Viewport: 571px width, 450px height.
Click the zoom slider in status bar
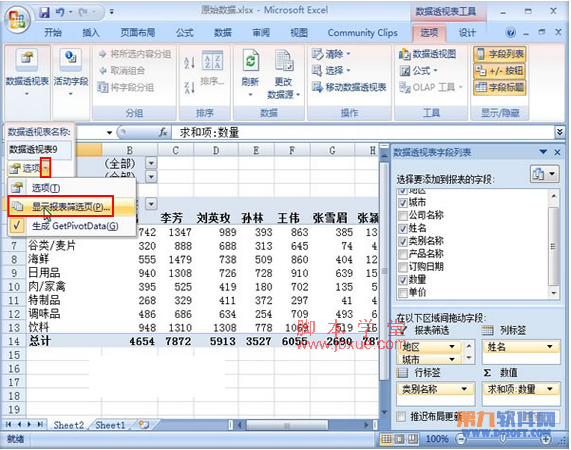(x=503, y=439)
